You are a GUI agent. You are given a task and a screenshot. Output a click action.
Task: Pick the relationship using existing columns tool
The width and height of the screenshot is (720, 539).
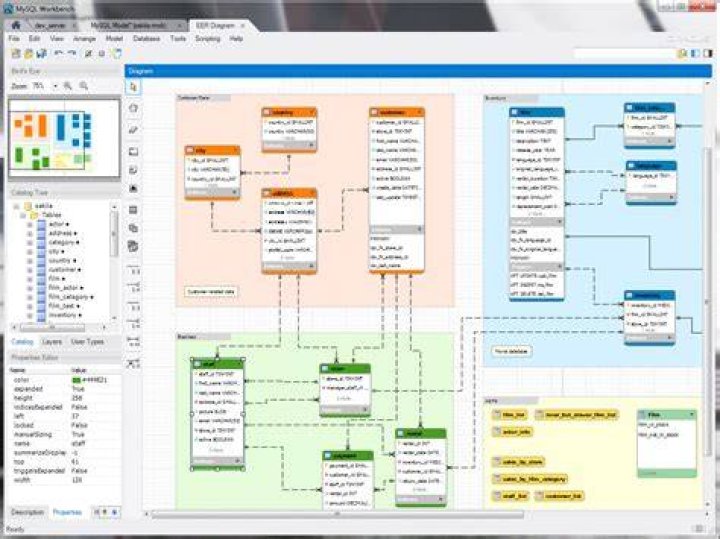[133, 363]
